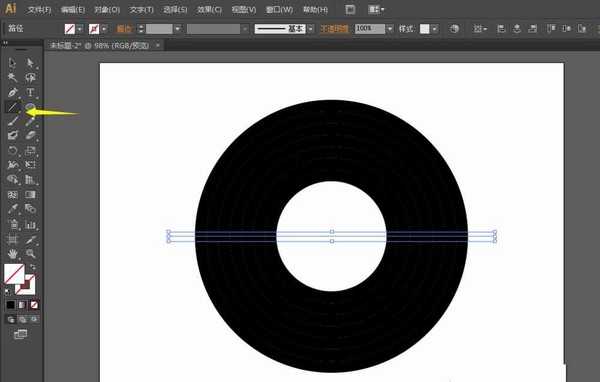Select the Direct Selection tool
Image resolution: width=600 pixels, height=382 pixels.
click(30, 62)
